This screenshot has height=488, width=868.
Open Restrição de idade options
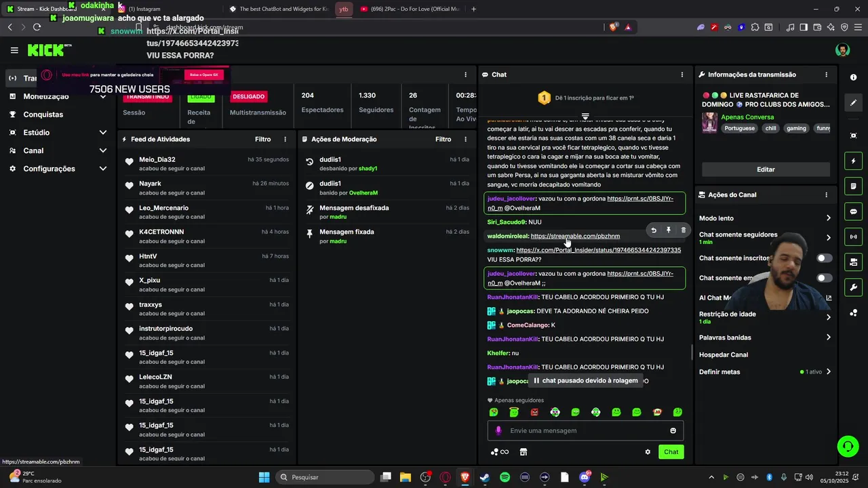pos(828,317)
